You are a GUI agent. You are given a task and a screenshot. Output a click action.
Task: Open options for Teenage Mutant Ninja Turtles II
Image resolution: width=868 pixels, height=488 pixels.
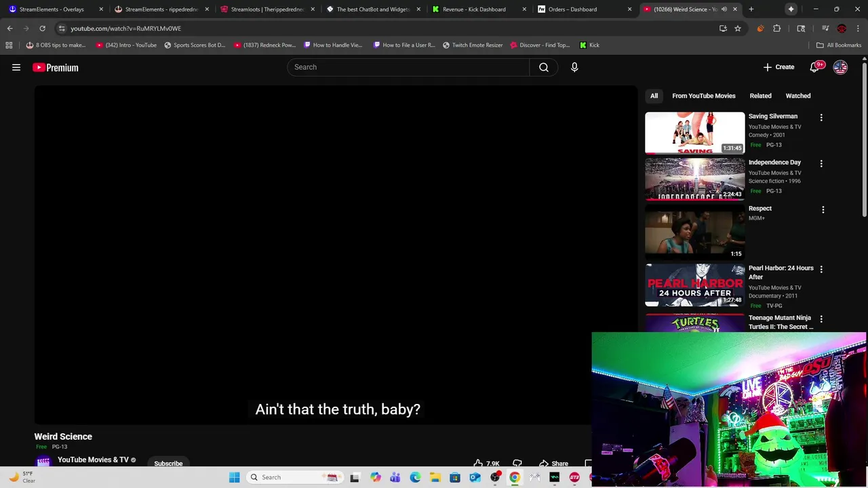(x=821, y=319)
